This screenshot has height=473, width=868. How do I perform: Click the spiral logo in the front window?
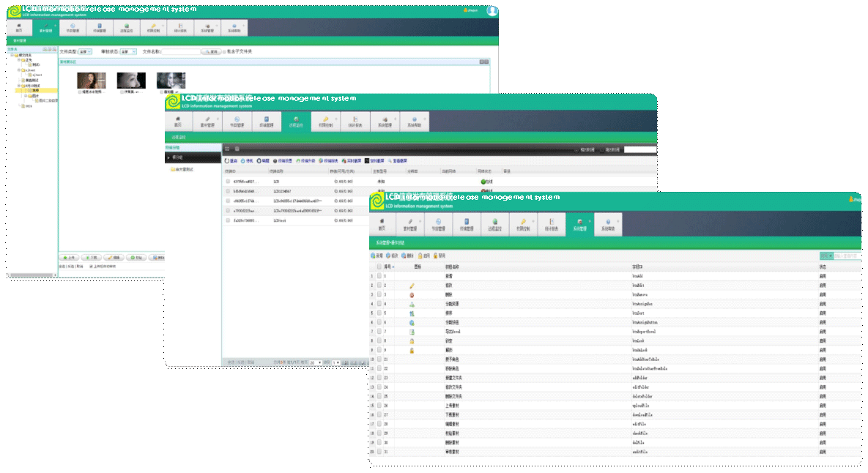pyautogui.click(x=376, y=201)
